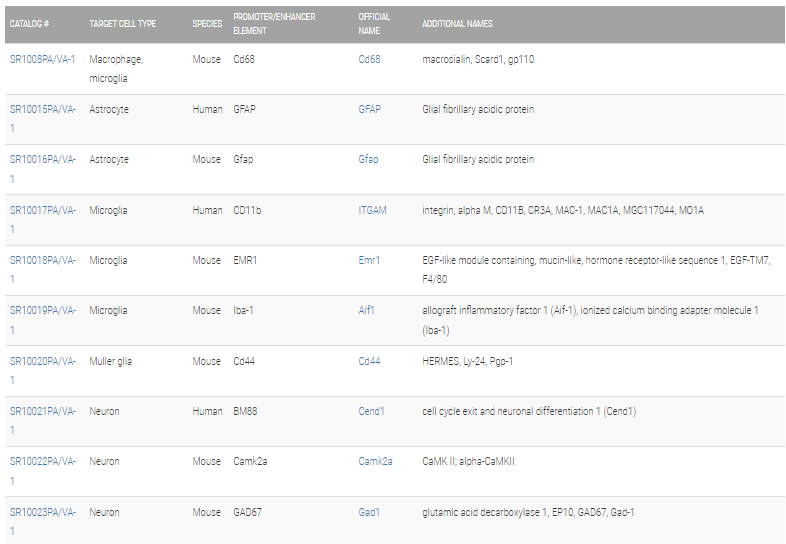Click the ITGAM official name link

[372, 210]
